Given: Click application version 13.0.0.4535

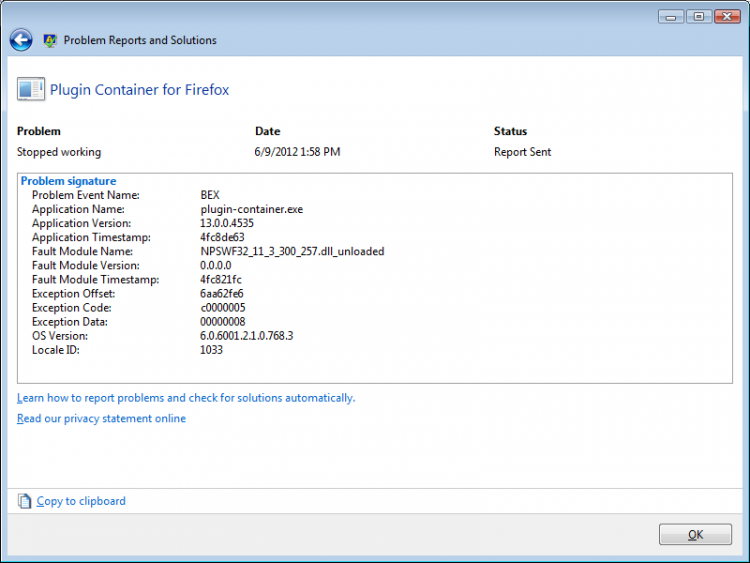Looking at the screenshot, I should [x=227, y=223].
